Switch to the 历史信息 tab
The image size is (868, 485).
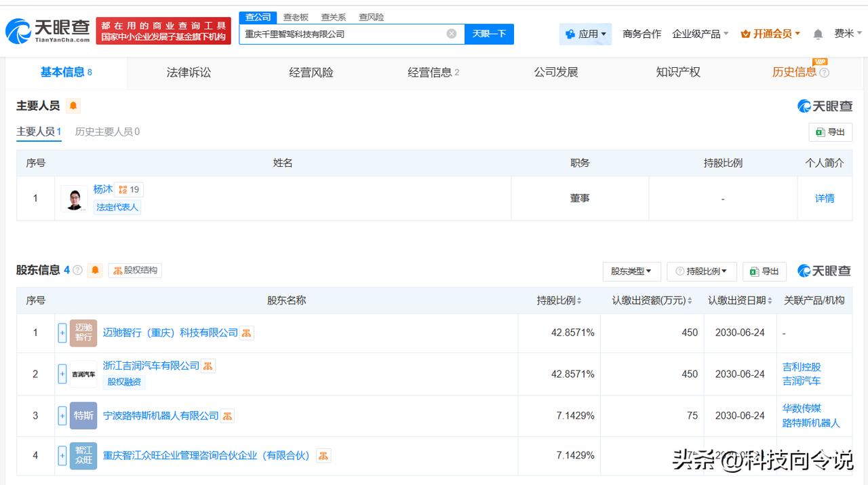point(794,73)
